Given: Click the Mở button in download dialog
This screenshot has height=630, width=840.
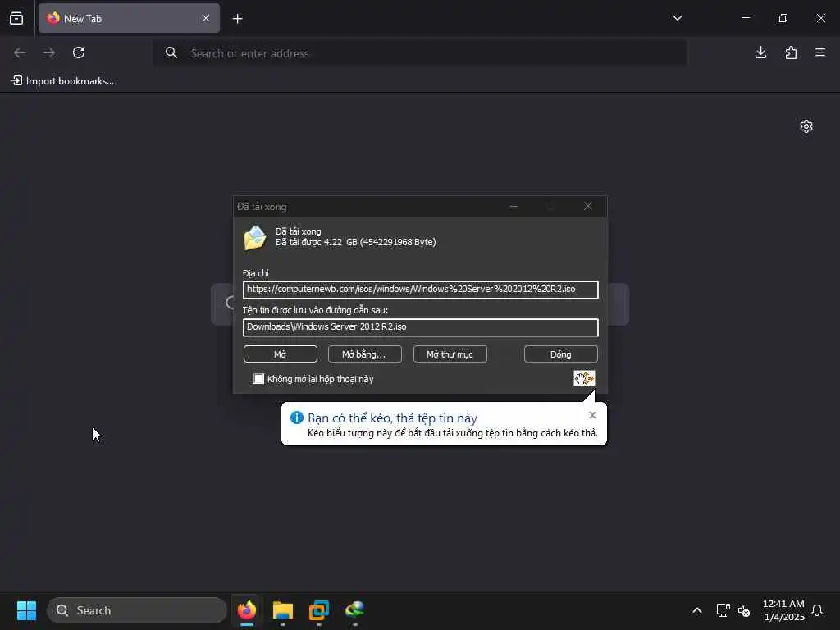Looking at the screenshot, I should click(x=281, y=354).
